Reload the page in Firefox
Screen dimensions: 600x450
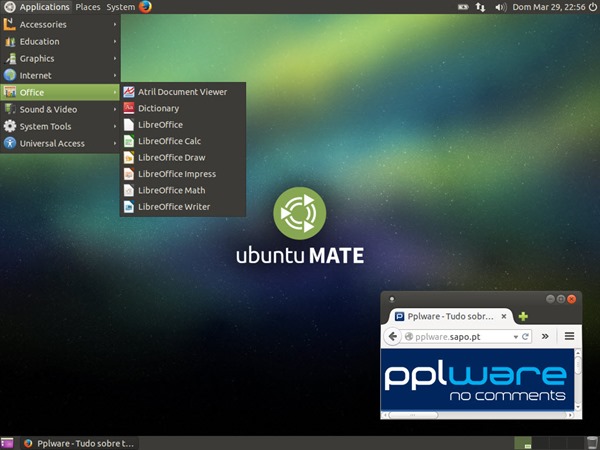pyautogui.click(x=525, y=337)
